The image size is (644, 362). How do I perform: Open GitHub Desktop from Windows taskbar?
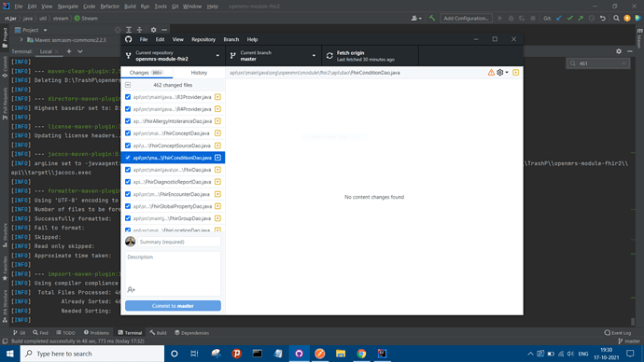pyautogui.click(x=299, y=354)
